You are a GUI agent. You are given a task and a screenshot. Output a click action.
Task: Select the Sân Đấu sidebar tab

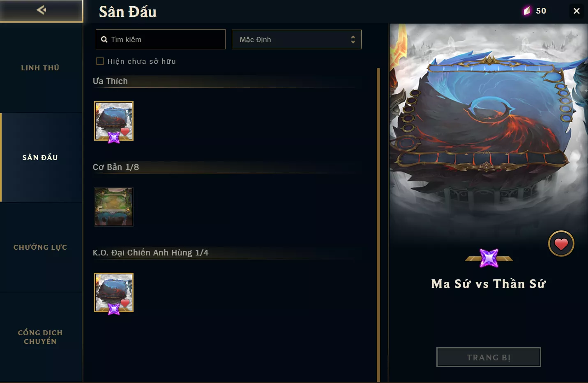[x=40, y=158]
